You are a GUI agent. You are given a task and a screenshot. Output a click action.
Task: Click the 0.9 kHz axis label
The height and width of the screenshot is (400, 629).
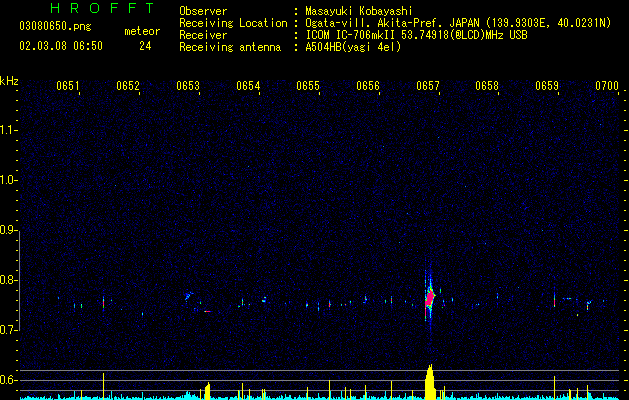[8, 230]
